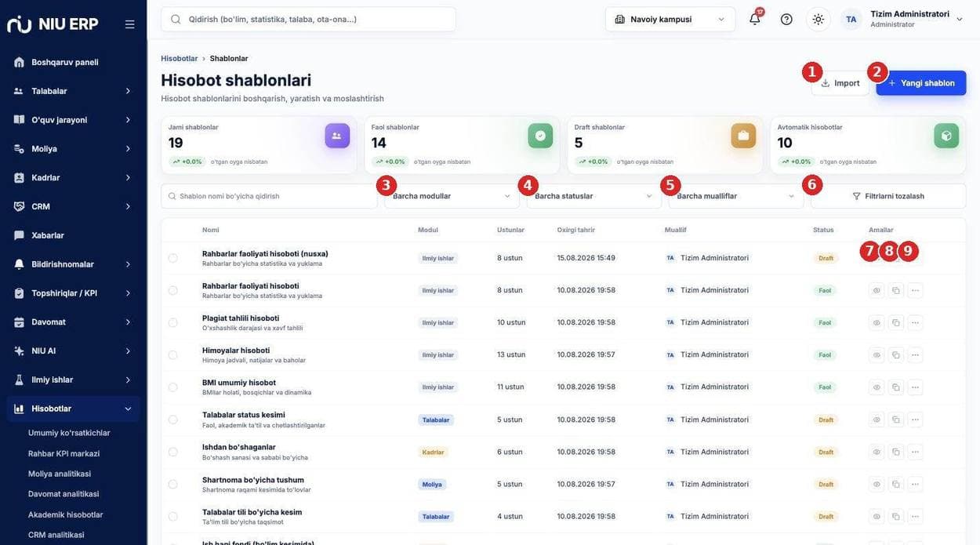Check the Ishdan bo'shaganlar row checkbox
This screenshot has width=980, height=545.
coord(172,452)
